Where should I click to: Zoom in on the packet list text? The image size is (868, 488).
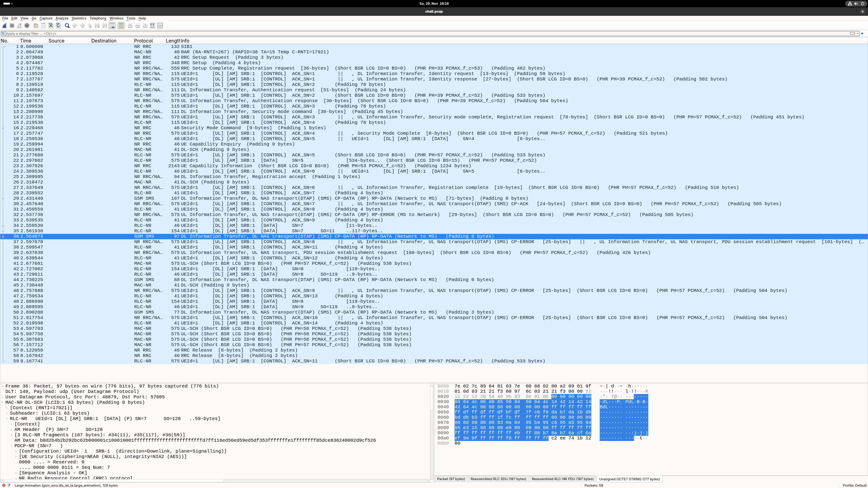pyautogui.click(x=130, y=26)
